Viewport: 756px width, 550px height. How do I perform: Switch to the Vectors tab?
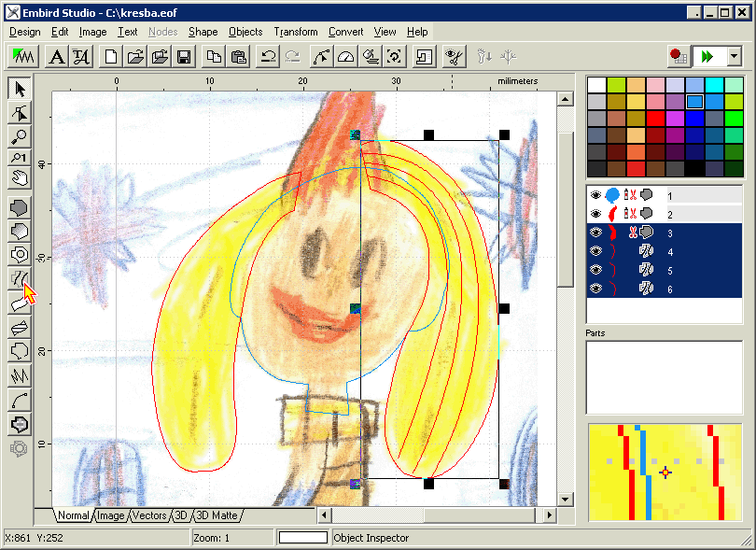pos(149,515)
